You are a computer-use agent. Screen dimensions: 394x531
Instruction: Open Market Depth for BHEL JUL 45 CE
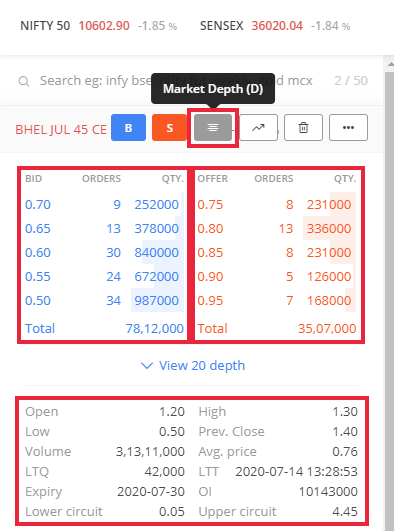[x=213, y=128]
